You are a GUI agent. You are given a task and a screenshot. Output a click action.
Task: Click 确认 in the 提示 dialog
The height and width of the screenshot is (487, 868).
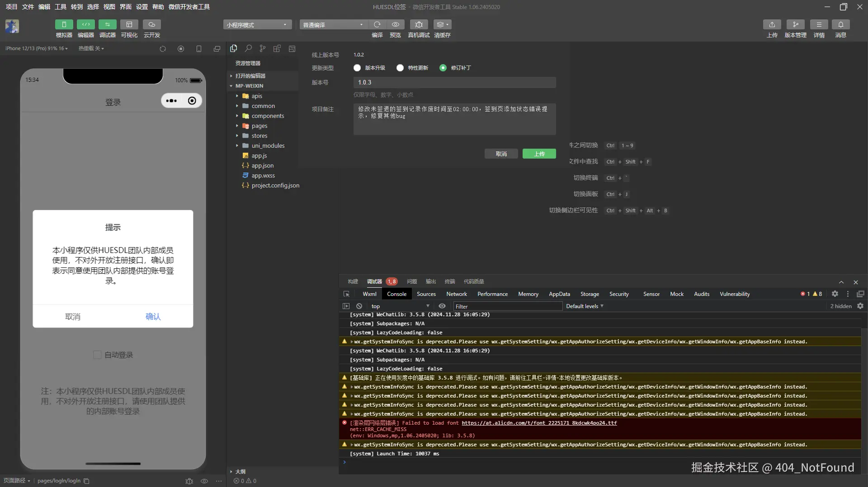tap(153, 317)
